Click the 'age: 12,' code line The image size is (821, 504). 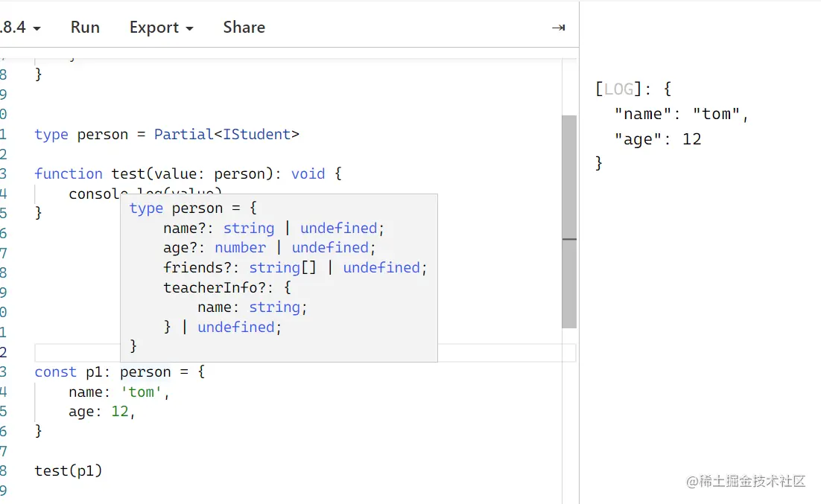point(101,412)
